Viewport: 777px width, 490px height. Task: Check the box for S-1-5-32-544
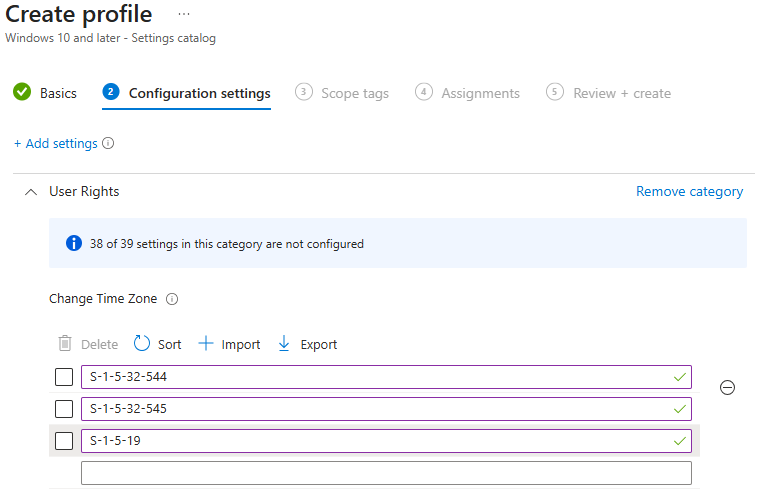(x=64, y=377)
